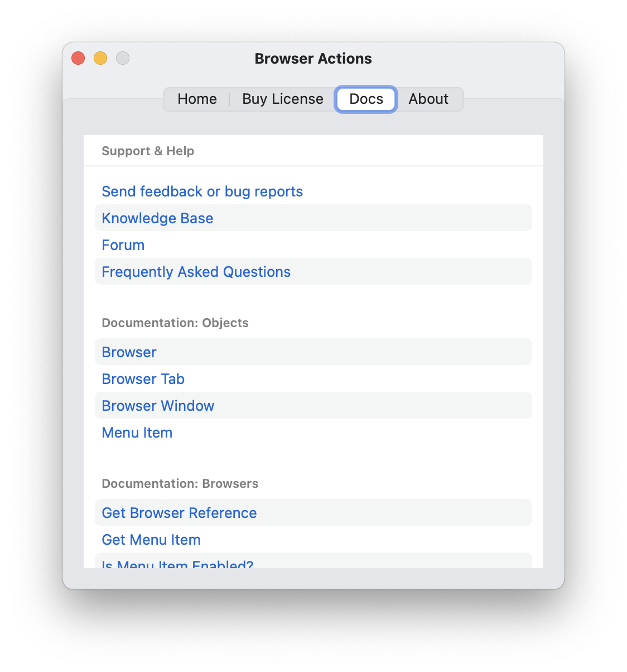Minimize the window with the yellow button

point(100,58)
